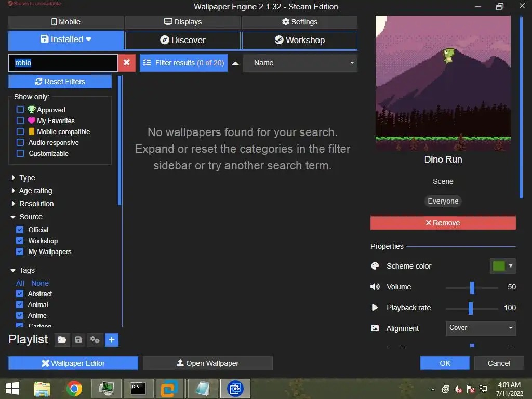532x399 pixels.
Task: Open the Installed tab dropdown
Action: [x=66, y=39]
